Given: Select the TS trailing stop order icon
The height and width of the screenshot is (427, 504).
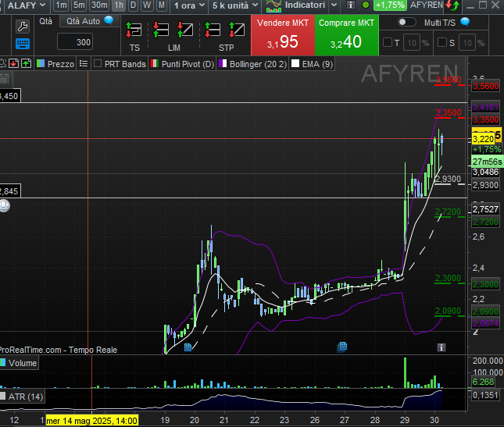Looking at the screenshot, I should tap(134, 31).
